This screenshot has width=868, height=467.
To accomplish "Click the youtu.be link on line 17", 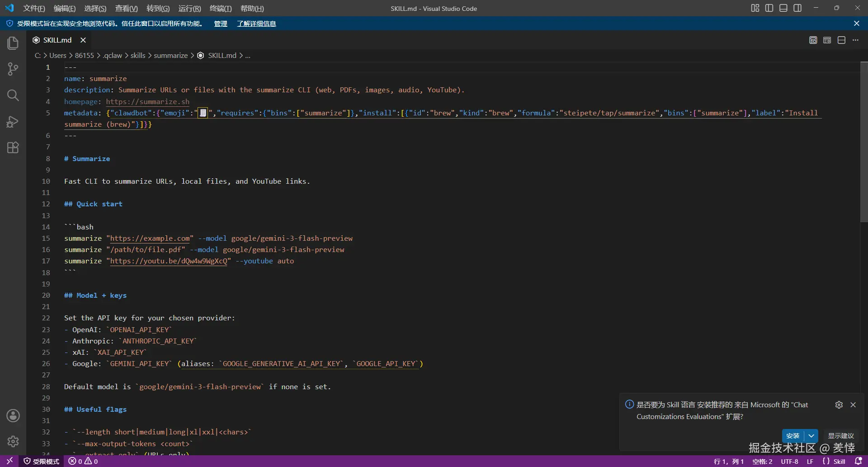I will click(x=169, y=261).
